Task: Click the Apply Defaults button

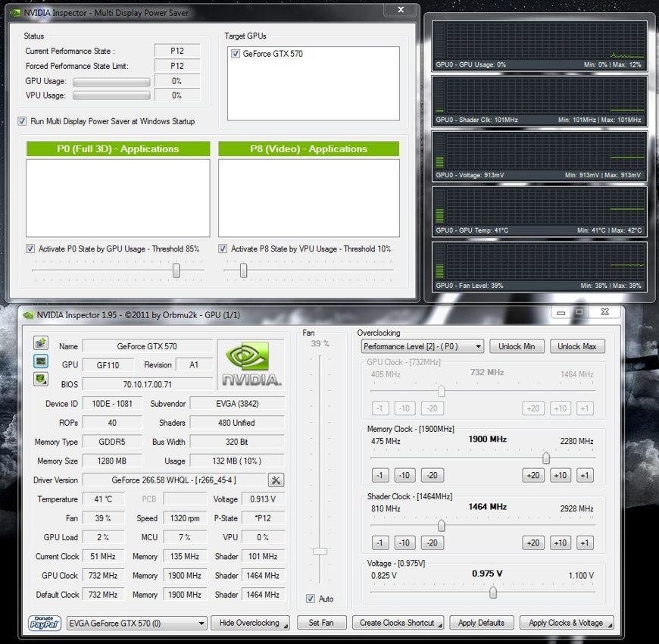Action: click(481, 623)
